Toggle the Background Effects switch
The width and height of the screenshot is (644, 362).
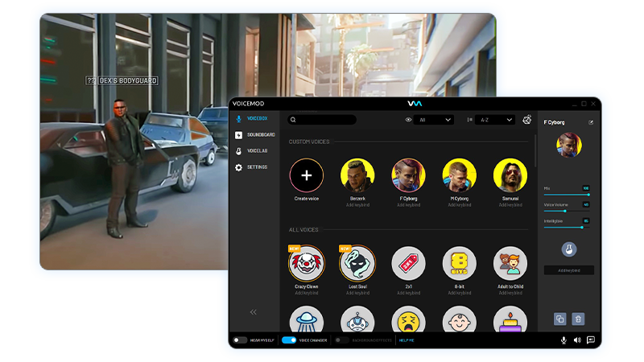[x=341, y=340]
